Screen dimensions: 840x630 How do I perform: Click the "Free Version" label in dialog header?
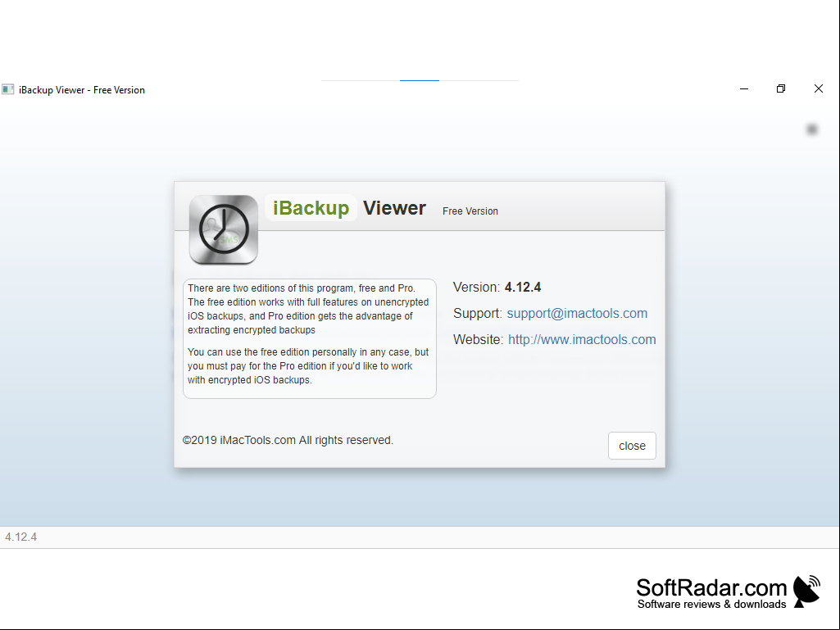470,211
